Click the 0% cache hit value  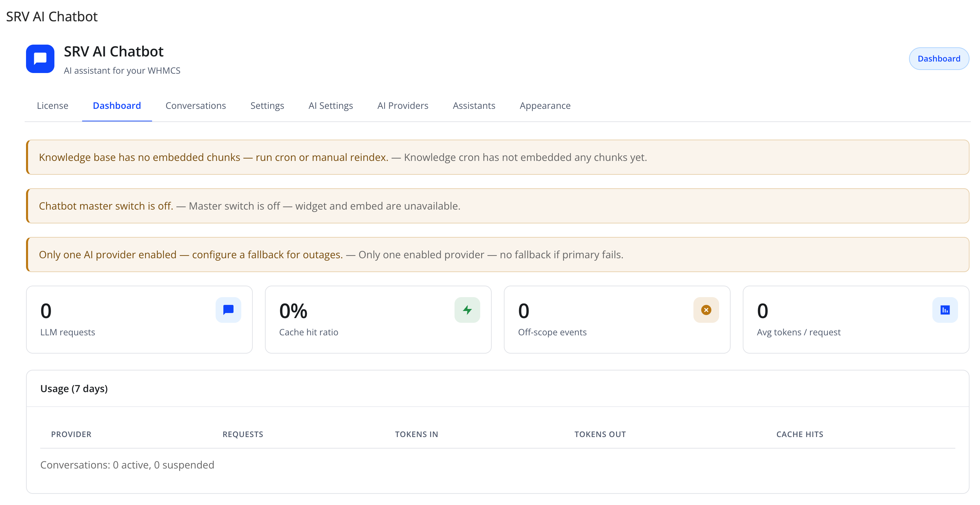[293, 311]
